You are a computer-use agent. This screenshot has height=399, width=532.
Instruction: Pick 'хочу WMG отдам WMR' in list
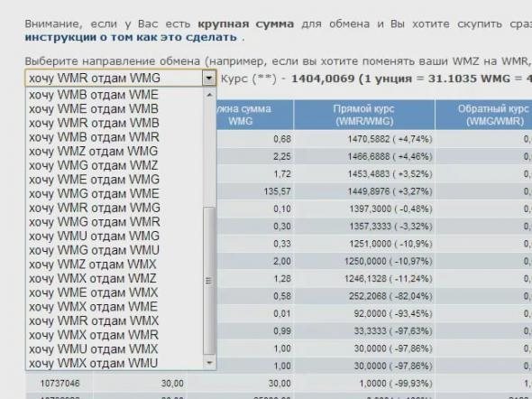point(115,222)
